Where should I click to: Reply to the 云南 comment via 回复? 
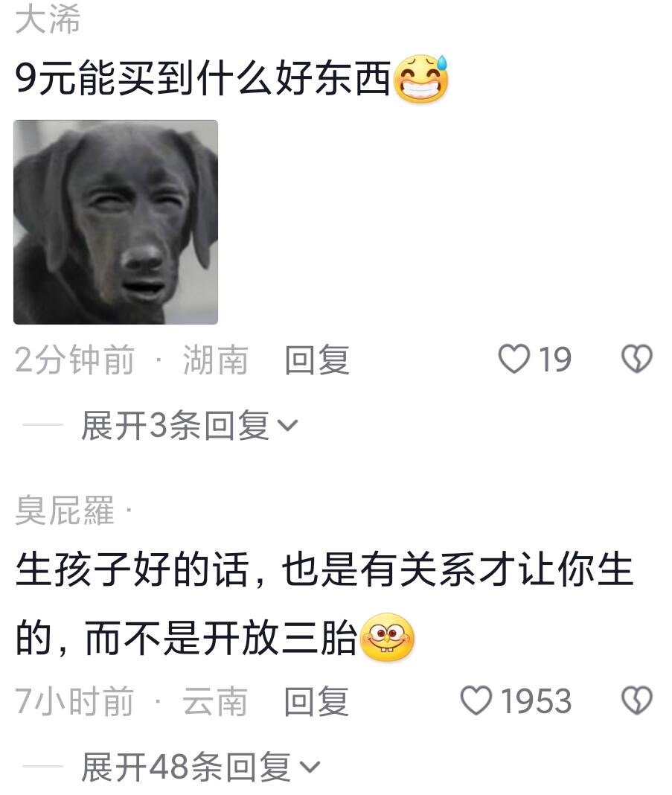pyautogui.click(x=316, y=701)
